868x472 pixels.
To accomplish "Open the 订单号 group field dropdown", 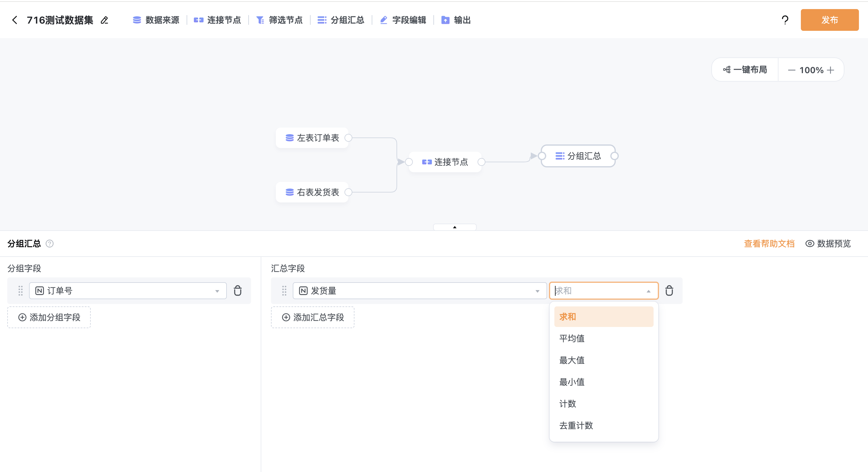I will [128, 290].
